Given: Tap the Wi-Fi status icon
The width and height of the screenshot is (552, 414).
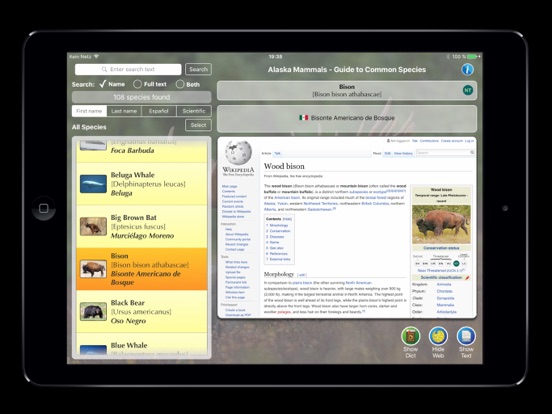Looking at the screenshot, I should 96,56.
